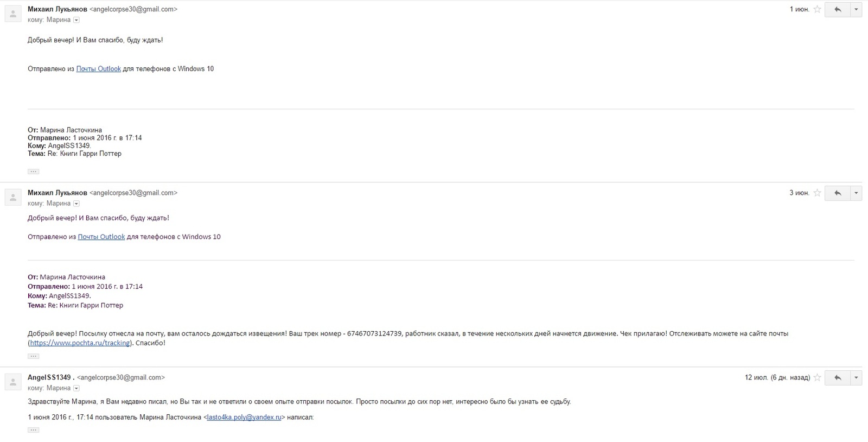This screenshot has width=868, height=442.
Task: Show recipient details in first message
Action: [76, 20]
